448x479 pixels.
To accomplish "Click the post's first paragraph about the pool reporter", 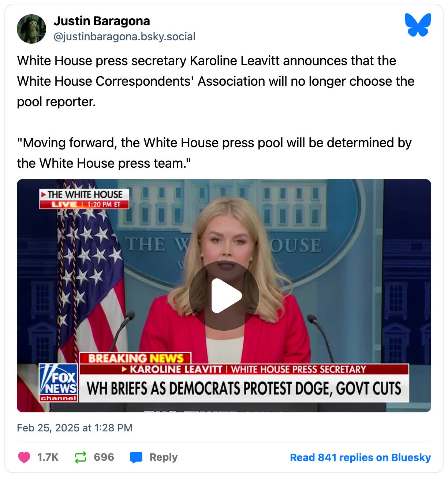I will (x=216, y=81).
